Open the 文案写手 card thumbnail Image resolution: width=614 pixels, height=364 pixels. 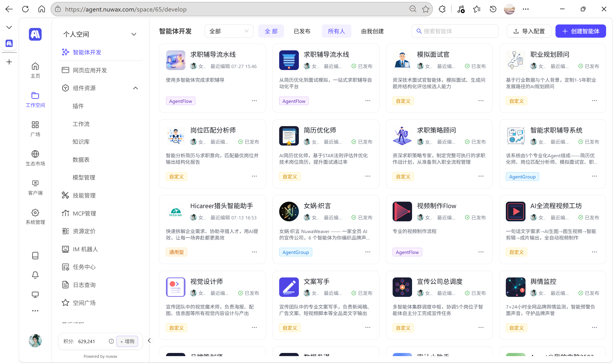[x=289, y=287]
